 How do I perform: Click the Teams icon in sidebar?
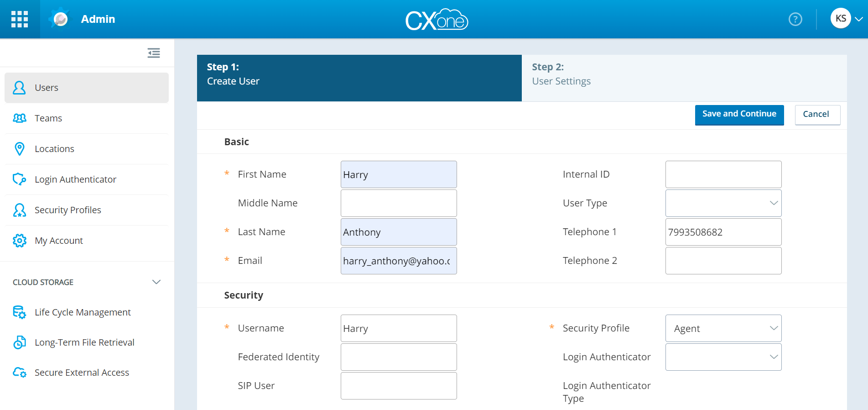[x=20, y=118]
